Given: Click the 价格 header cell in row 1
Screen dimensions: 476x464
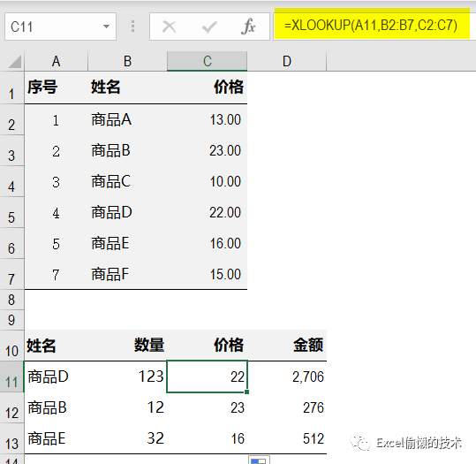Looking at the screenshot, I should [207, 88].
